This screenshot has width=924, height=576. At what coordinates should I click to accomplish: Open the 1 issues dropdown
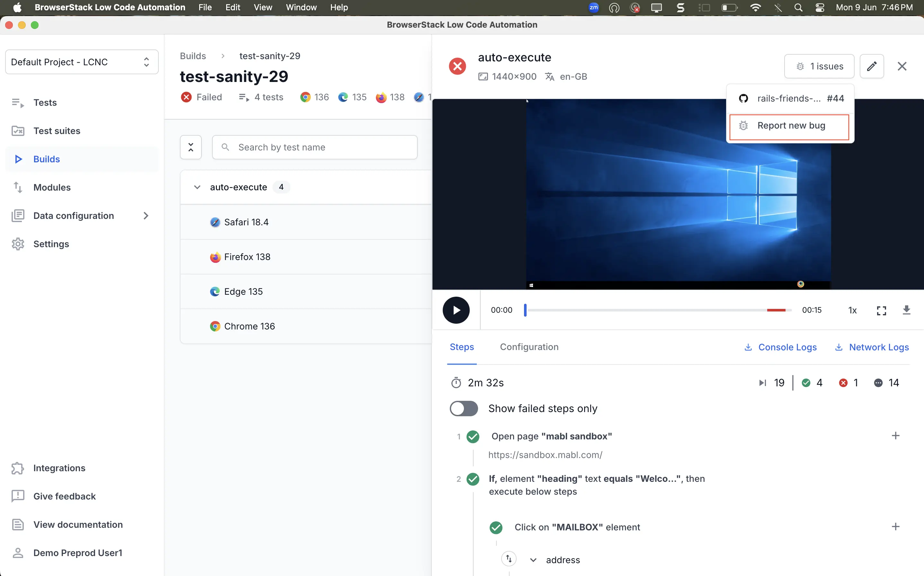[x=819, y=66]
